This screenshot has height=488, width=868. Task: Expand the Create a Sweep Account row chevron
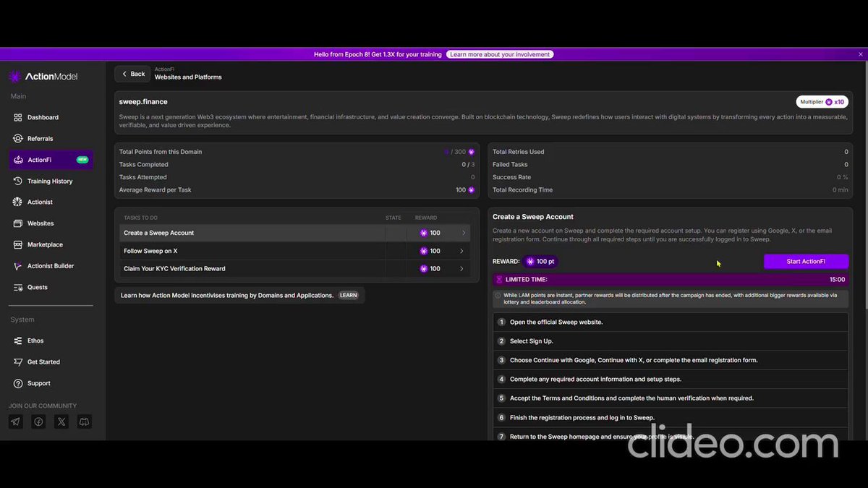[464, 233]
